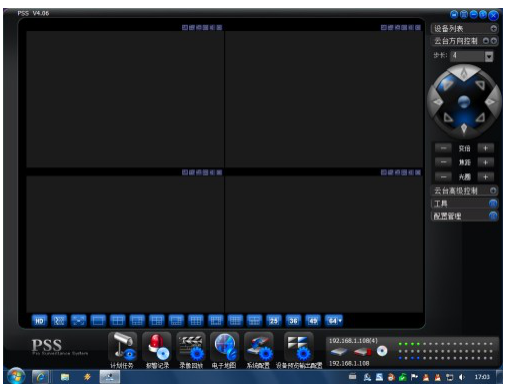The image size is (513, 387).
Task: Expand the 云台高级控制 panel
Action: coord(493,191)
